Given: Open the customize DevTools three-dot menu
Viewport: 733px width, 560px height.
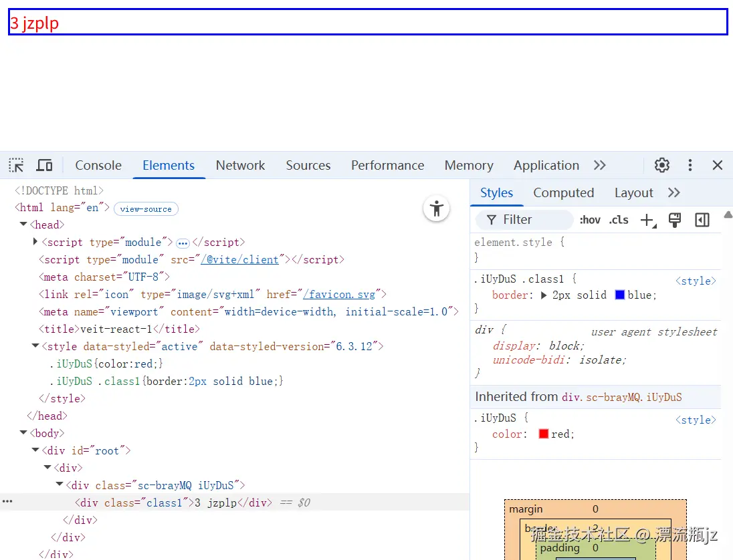Looking at the screenshot, I should (x=690, y=164).
